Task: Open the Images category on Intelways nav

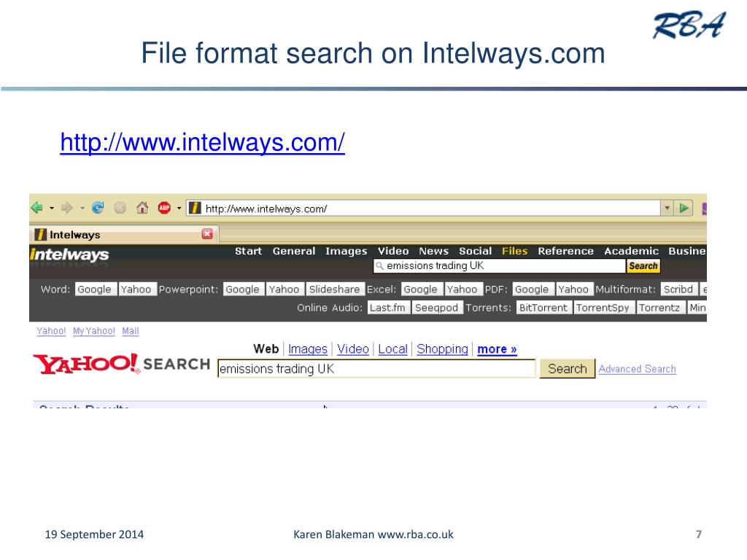Action: (x=347, y=251)
